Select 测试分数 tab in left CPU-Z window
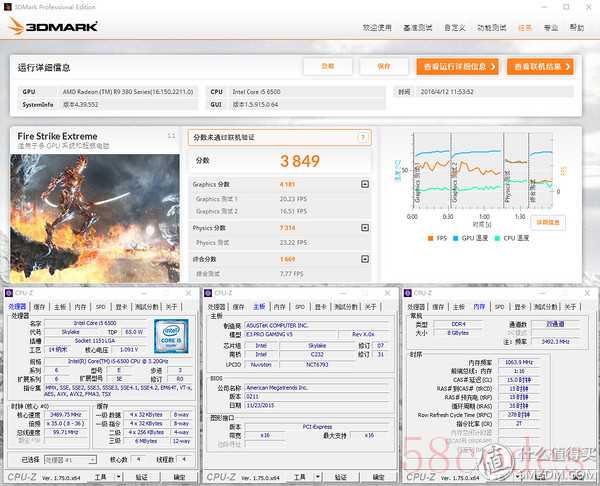Image resolution: width=600 pixels, height=486 pixels. [147, 307]
